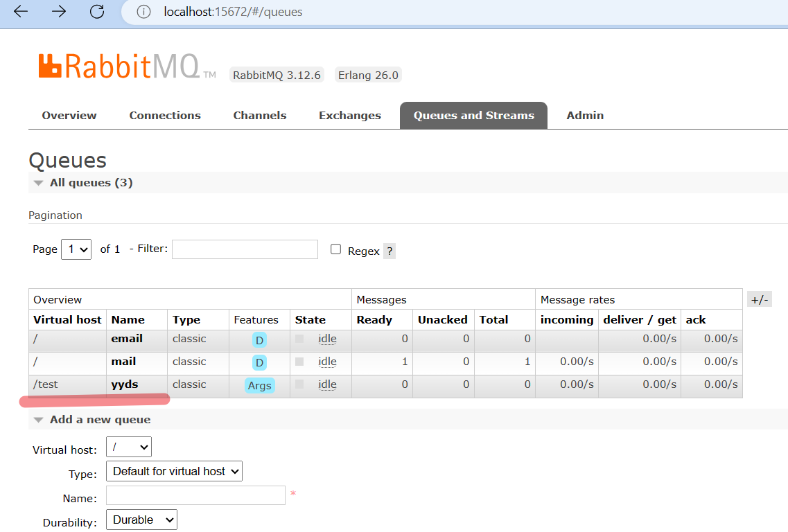The width and height of the screenshot is (788, 532).
Task: Click the D feature badge of email queue
Action: click(x=259, y=340)
